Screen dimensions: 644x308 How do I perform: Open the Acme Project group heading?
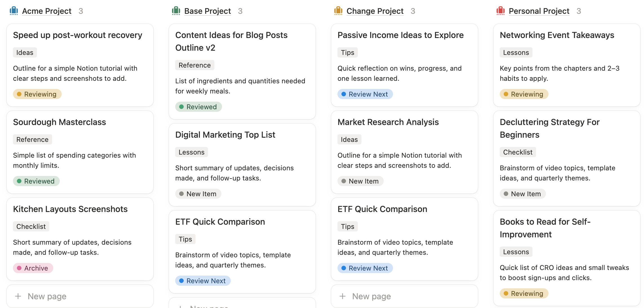tap(47, 11)
